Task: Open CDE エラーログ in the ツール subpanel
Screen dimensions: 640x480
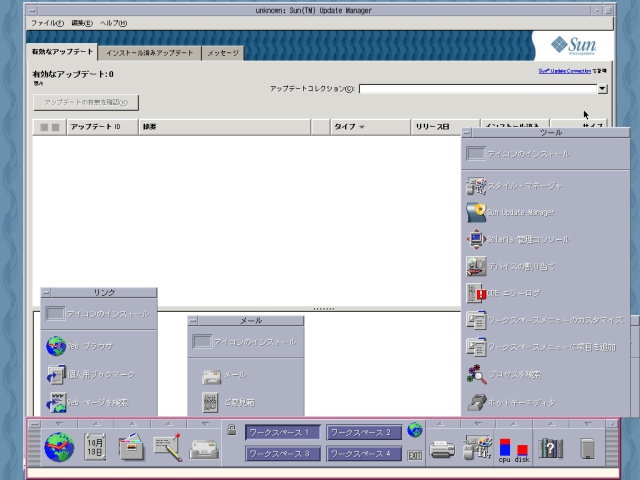Action: (x=503, y=293)
